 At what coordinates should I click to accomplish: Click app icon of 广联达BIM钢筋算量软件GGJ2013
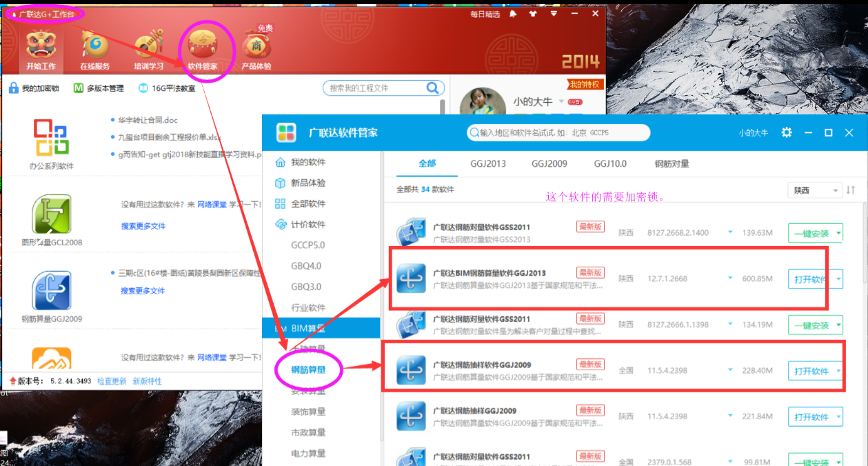point(411,278)
